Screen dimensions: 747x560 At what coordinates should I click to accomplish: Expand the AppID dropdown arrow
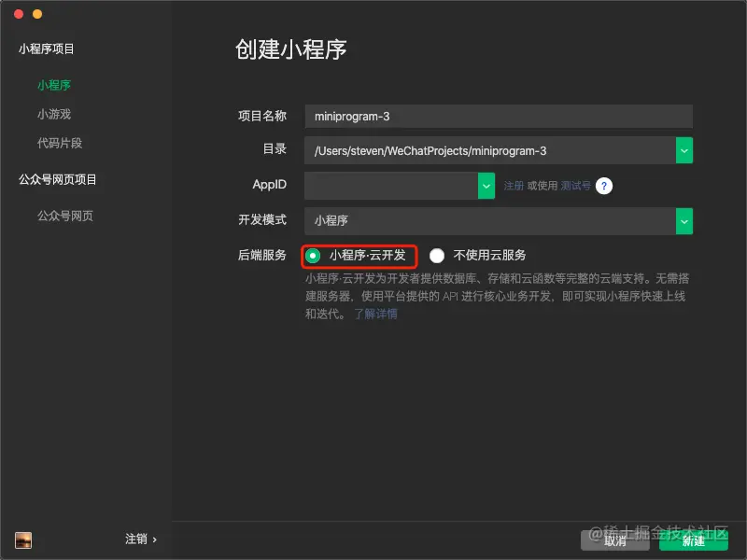click(486, 185)
